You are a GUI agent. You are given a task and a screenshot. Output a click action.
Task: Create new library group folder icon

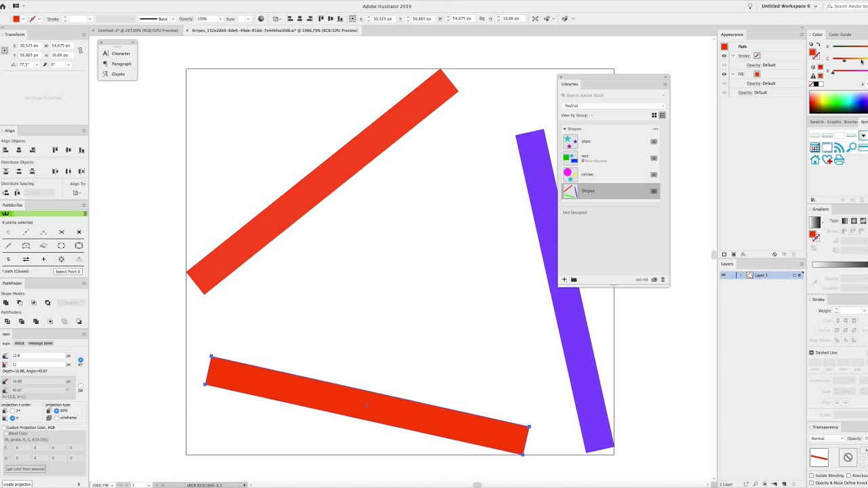(x=574, y=279)
